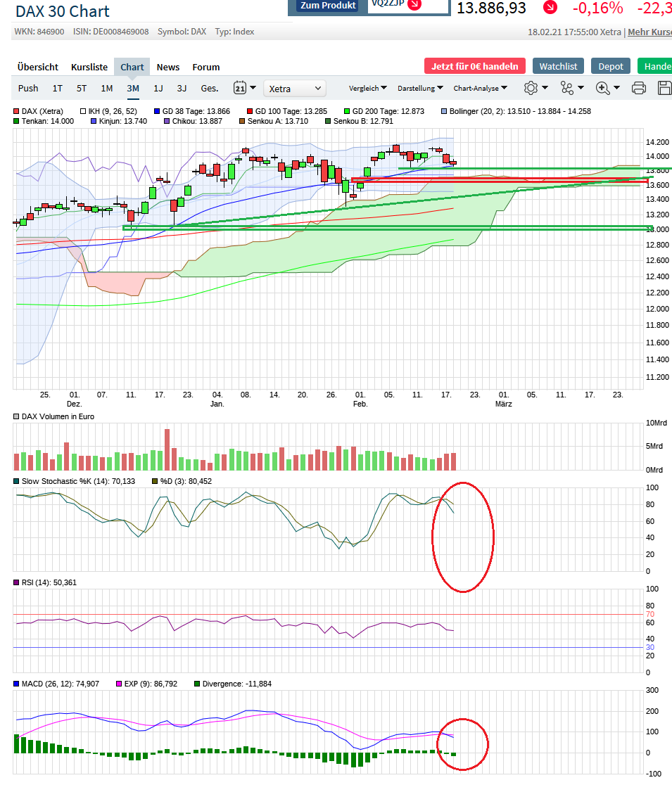This screenshot has height=792, width=672.
Task: Click the RSI (14) legend swatch
Action: [x=16, y=583]
